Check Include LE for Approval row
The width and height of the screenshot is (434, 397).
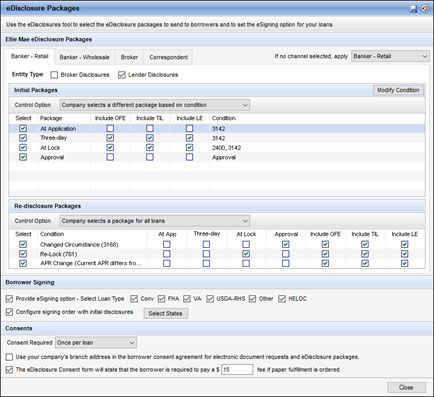click(x=189, y=157)
